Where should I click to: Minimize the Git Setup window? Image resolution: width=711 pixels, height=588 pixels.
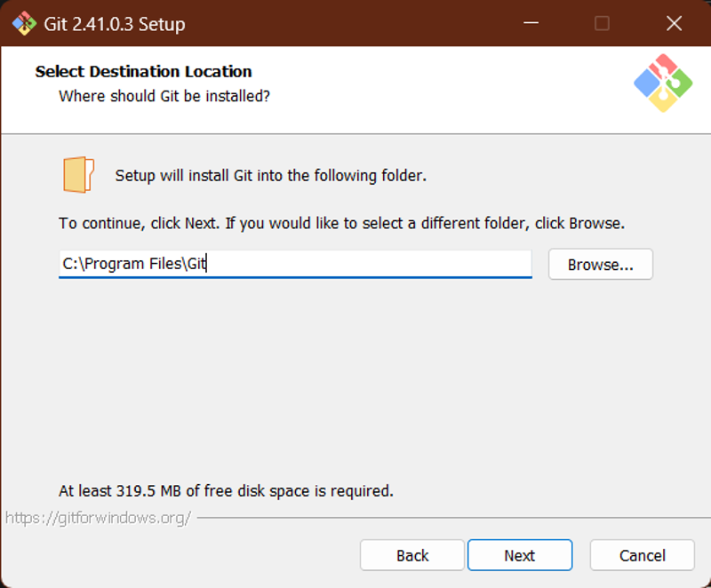(x=531, y=23)
